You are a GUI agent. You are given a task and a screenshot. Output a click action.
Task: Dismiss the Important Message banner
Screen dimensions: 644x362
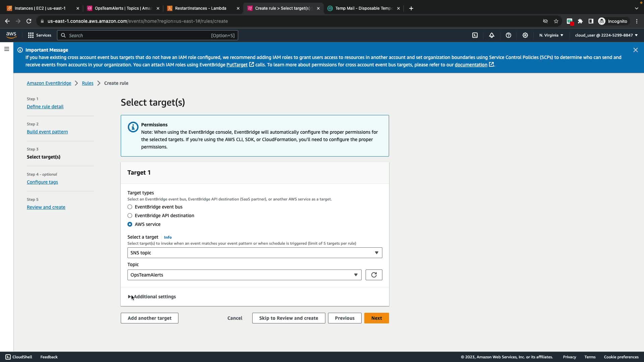[635, 50]
